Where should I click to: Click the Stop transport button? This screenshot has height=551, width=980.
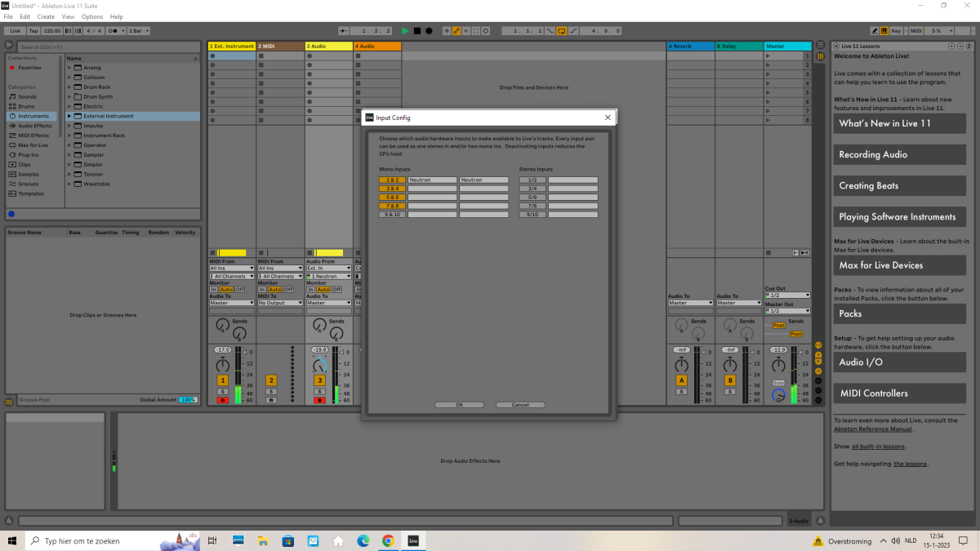[x=417, y=30]
